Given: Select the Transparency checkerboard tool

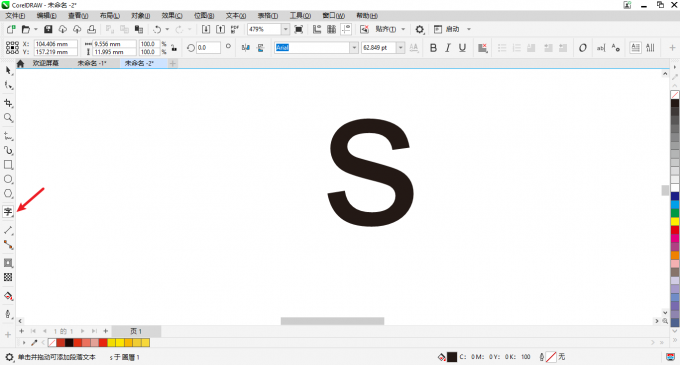Looking at the screenshot, I should point(8,277).
